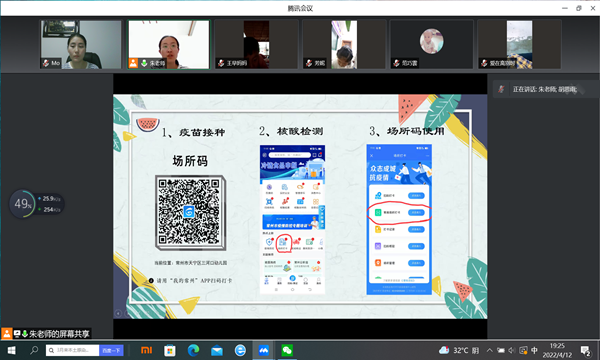Click the heading 3、场所码使用

pos(407,131)
